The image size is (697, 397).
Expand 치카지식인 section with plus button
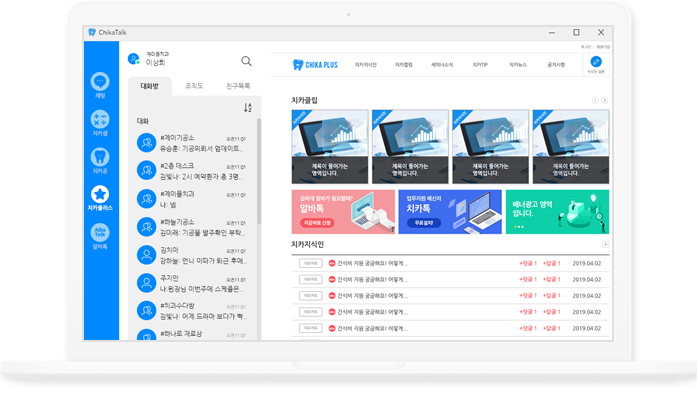(x=605, y=245)
